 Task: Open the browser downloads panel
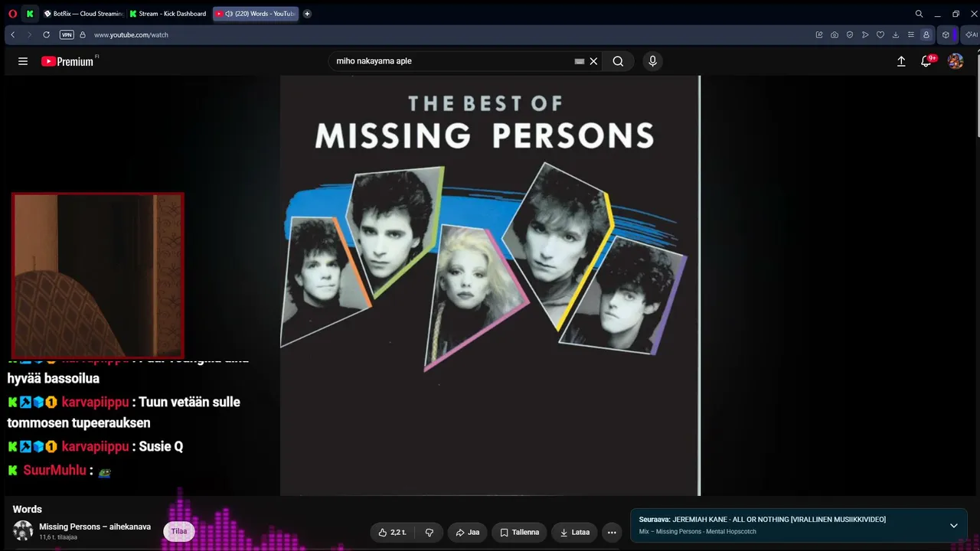pos(896,34)
